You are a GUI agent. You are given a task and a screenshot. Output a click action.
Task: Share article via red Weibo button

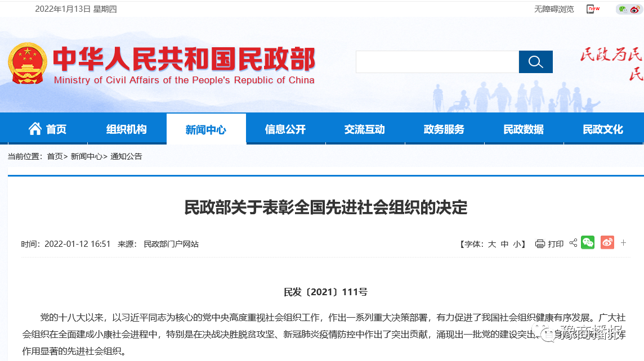607,242
